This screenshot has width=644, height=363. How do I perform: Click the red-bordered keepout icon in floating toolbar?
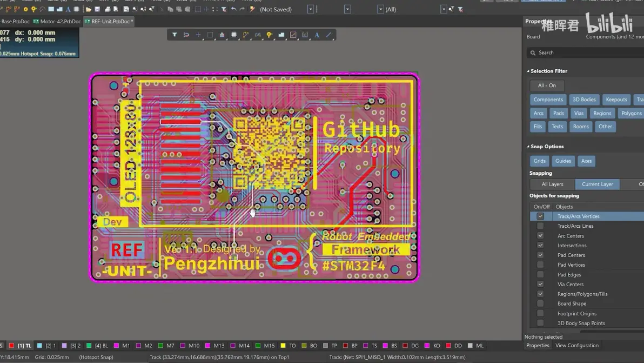[x=293, y=35]
